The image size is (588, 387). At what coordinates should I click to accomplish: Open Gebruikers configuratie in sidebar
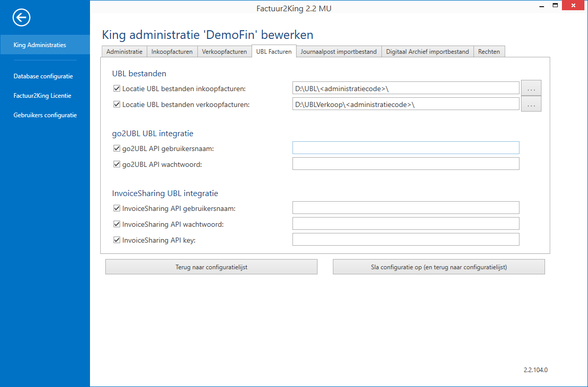45,115
